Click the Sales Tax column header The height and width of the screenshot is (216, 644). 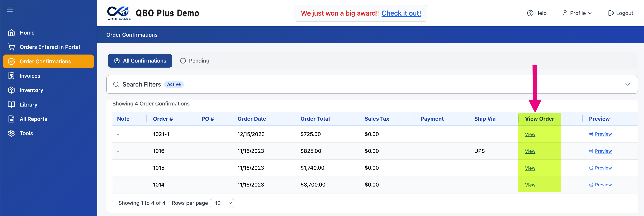click(x=377, y=119)
